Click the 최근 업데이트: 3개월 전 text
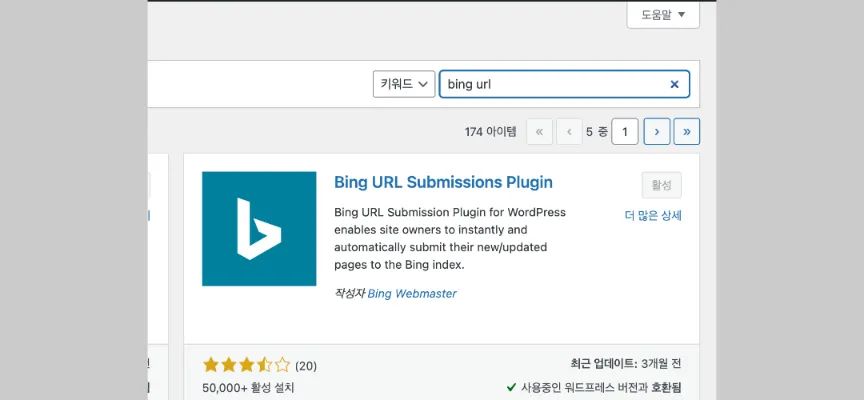The width and height of the screenshot is (864, 400). pos(626,364)
